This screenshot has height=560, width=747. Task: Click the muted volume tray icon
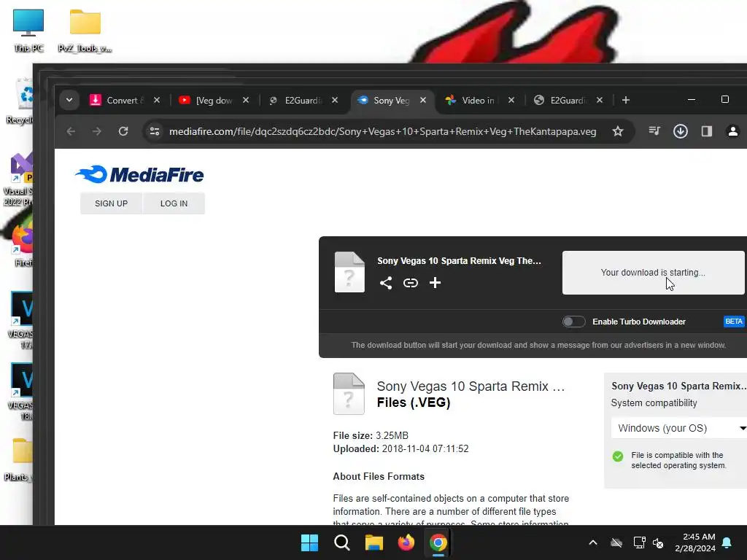658,542
